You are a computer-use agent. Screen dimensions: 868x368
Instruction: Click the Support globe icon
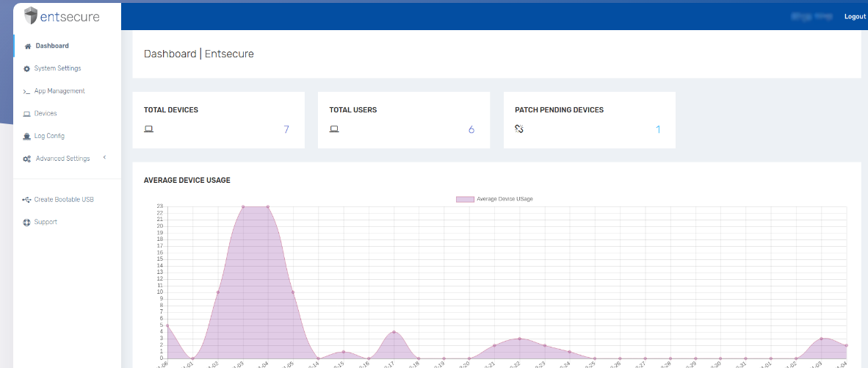(x=27, y=223)
